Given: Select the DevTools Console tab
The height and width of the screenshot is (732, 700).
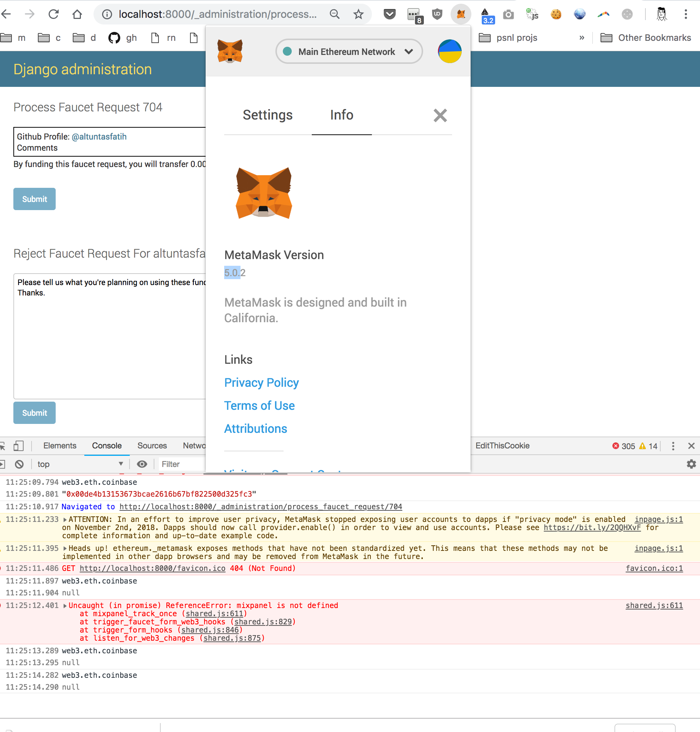Looking at the screenshot, I should point(107,445).
